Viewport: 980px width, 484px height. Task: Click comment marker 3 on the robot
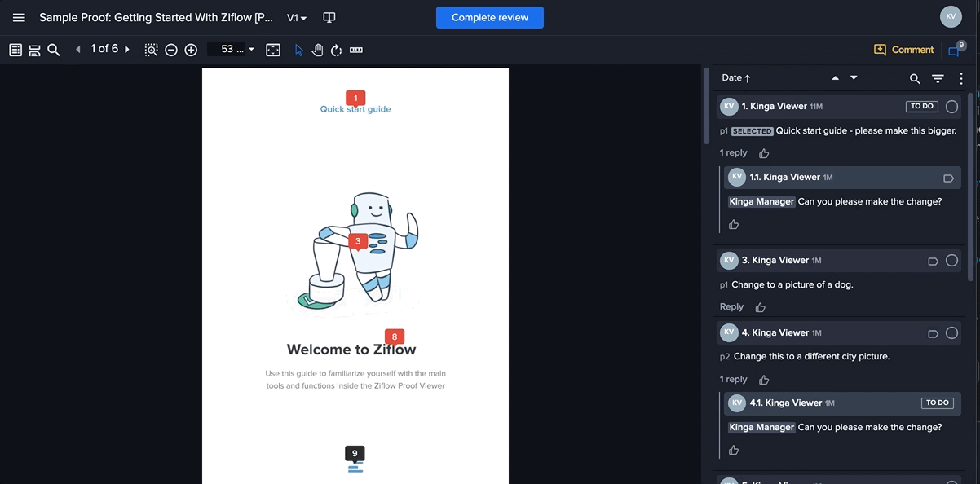(358, 241)
